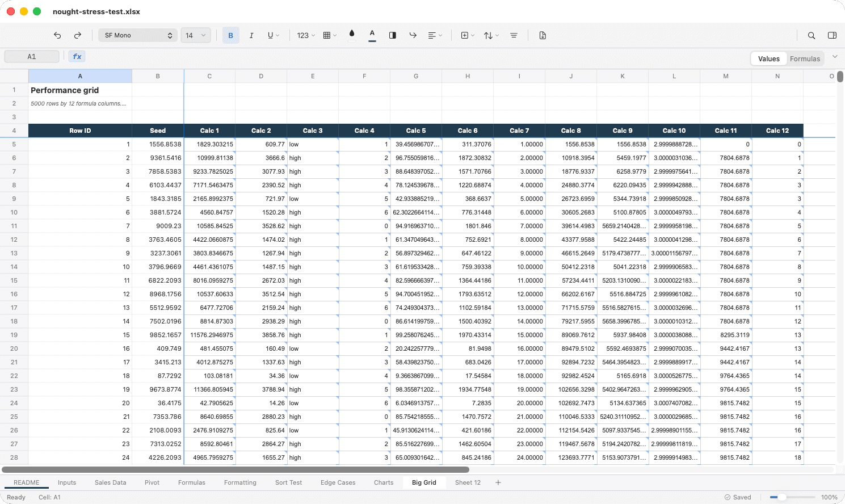Open the Sheet 12 tab
Viewport: 845px width, 504px height.
point(468,482)
